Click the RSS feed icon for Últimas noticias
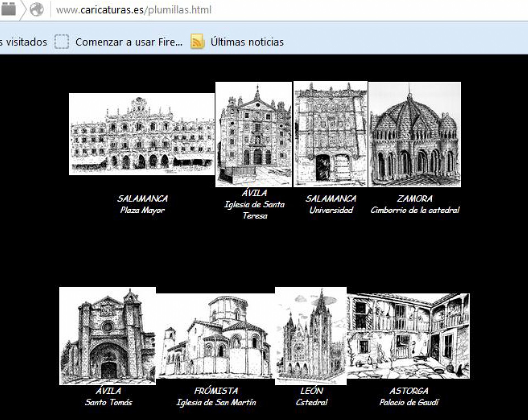Screen dimensions: 528x420 click(x=197, y=42)
